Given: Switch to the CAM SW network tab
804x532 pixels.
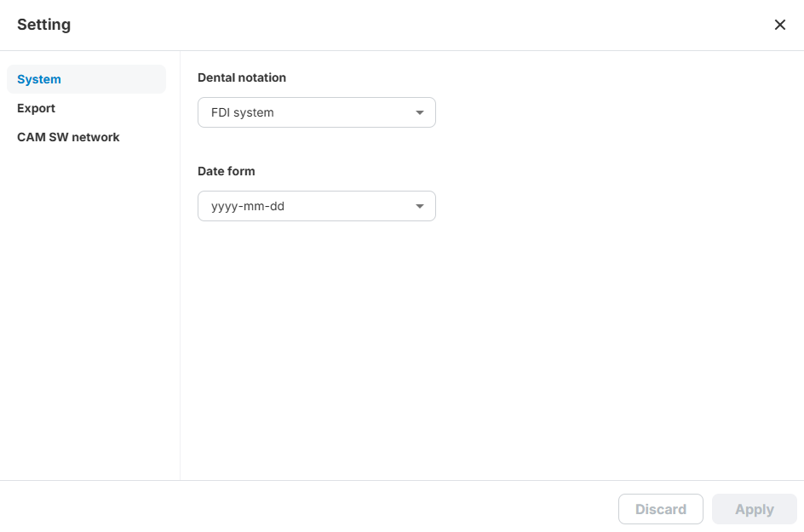Looking at the screenshot, I should click(x=68, y=137).
